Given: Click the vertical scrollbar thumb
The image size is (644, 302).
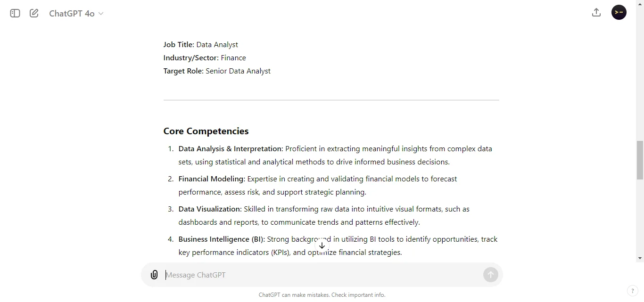Looking at the screenshot, I should 640,160.
